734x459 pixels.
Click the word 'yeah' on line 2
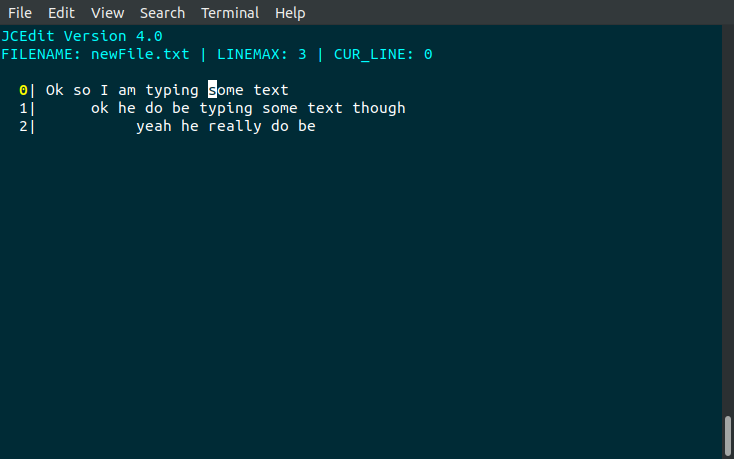tap(154, 126)
